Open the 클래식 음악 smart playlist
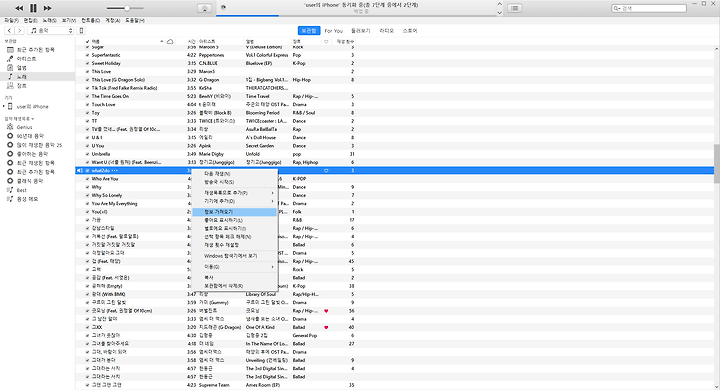 [x=30, y=181]
